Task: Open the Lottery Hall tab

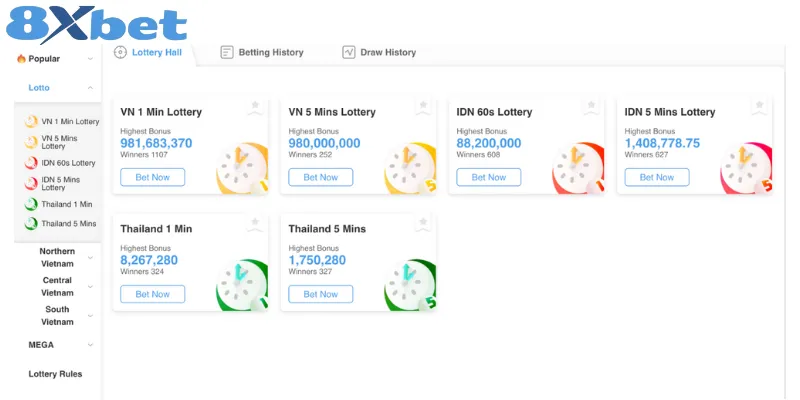Action: tap(153, 52)
